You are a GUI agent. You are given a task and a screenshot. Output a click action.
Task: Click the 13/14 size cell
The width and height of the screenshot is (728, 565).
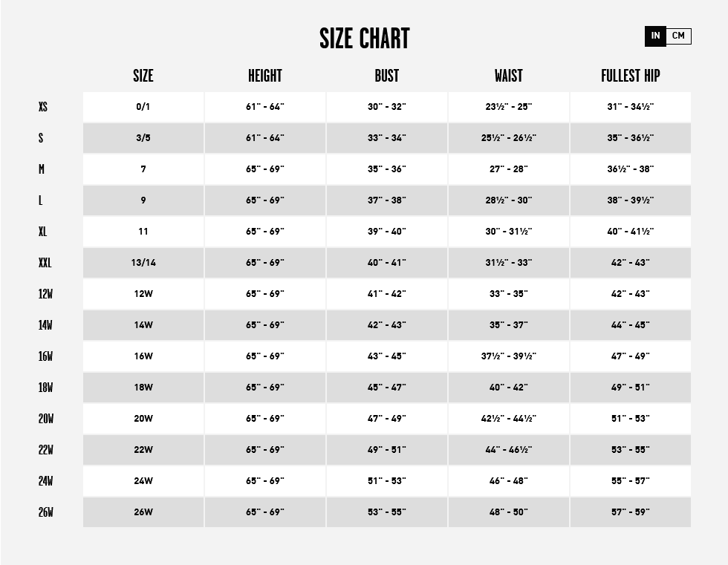point(143,263)
